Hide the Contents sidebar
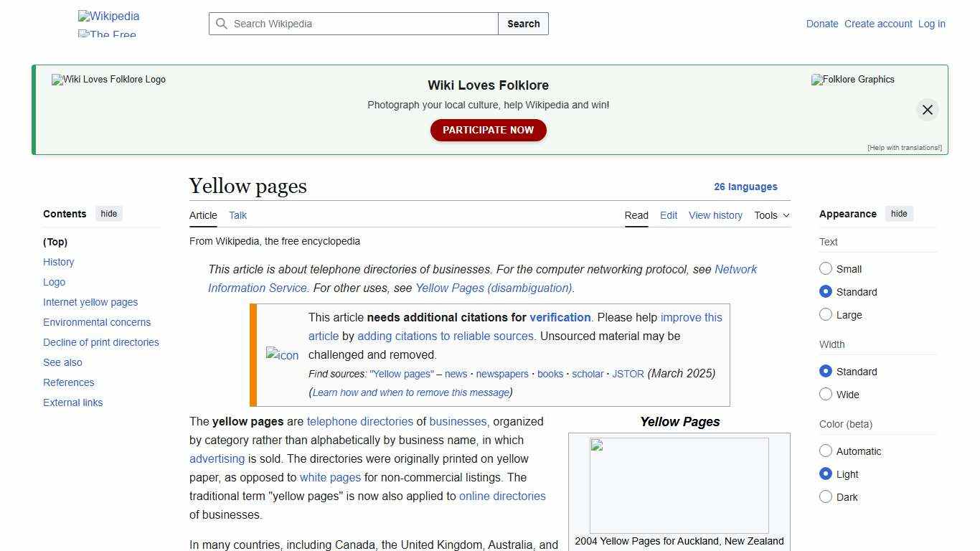 (108, 213)
